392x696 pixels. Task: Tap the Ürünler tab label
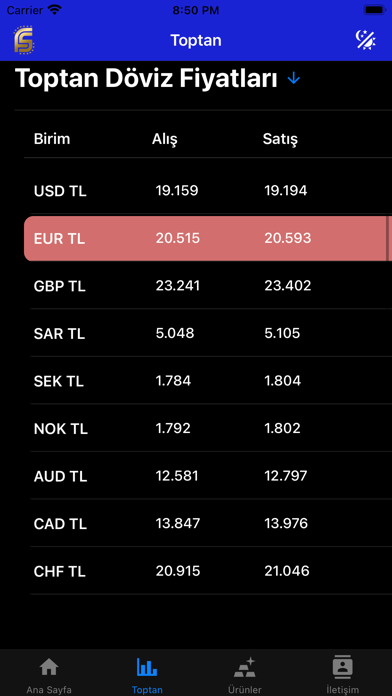point(245,690)
